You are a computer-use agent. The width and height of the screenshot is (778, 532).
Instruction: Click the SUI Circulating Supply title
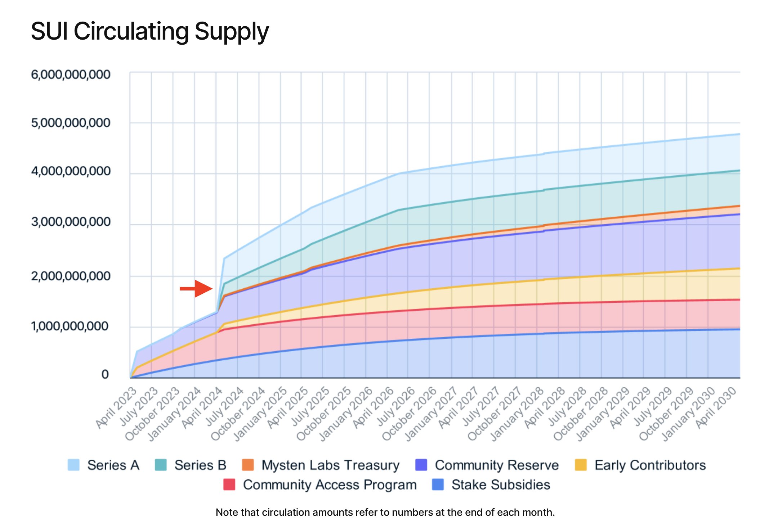[x=150, y=32]
